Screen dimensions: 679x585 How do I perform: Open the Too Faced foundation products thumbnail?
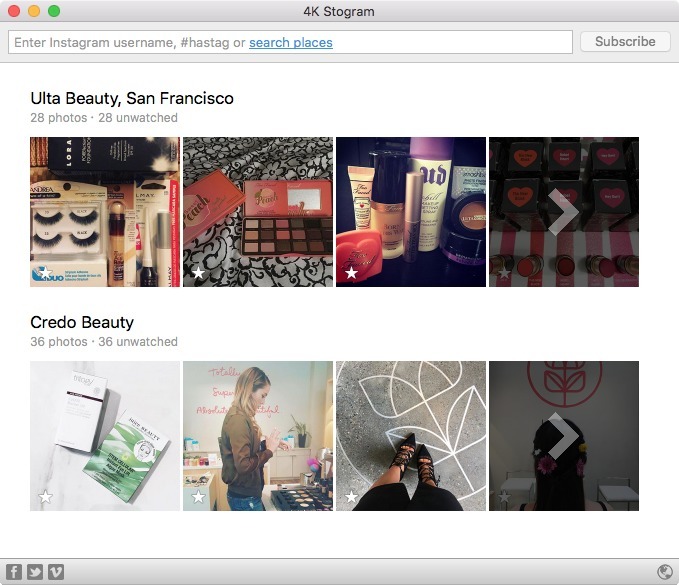pyautogui.click(x=411, y=212)
